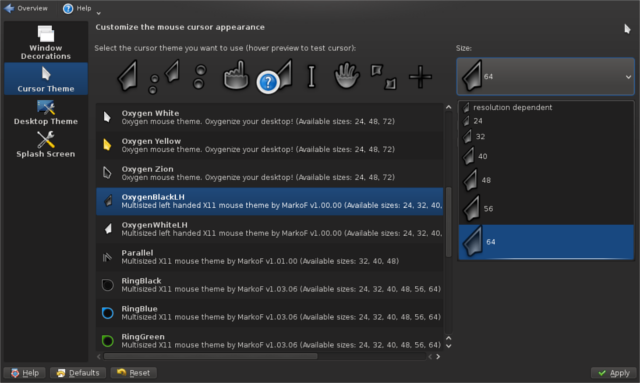This screenshot has height=383, width=640.
Task: Expand the small arrow beside Help
Action: click(98, 13)
